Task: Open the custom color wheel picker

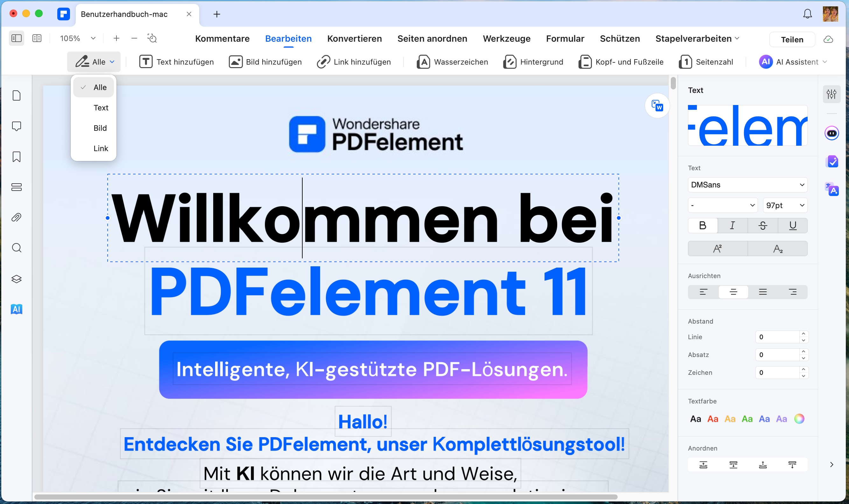Action: click(x=799, y=419)
